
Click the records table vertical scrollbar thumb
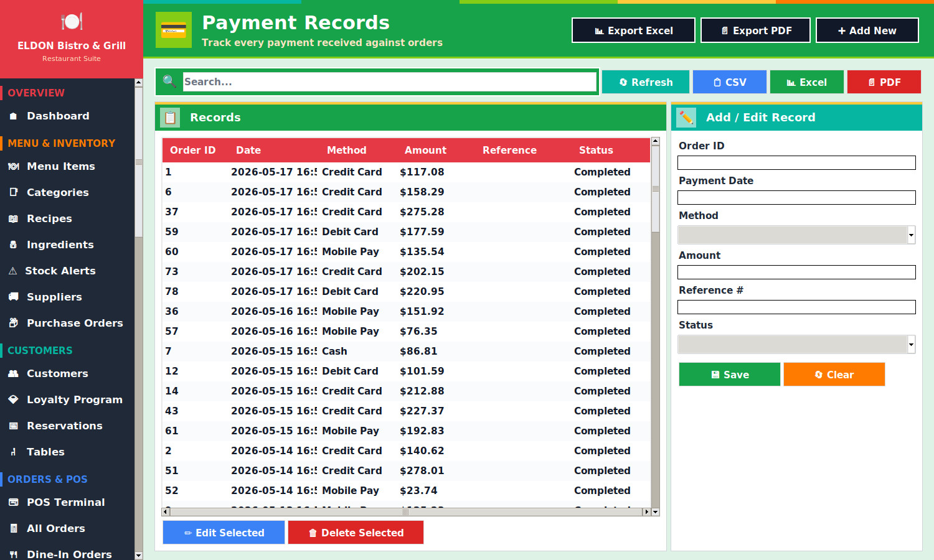coord(656,189)
